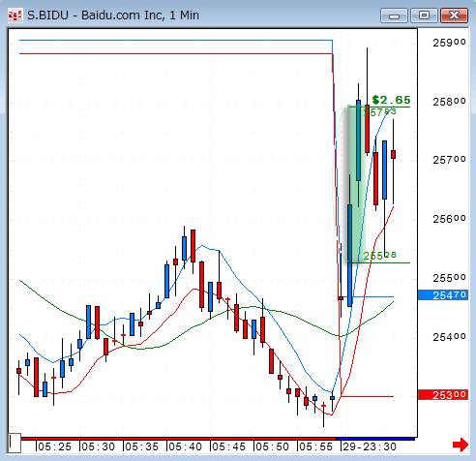Viewport: 476px width, 461px height.
Task: Click the 05:35 time axis label
Action: tap(141, 446)
